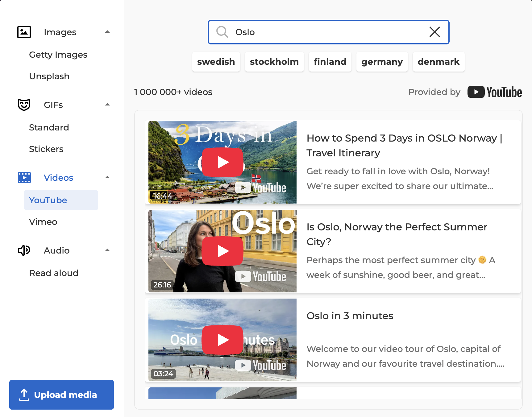Choose the germany suggestion chip
This screenshot has height=417, width=532.
382,62
